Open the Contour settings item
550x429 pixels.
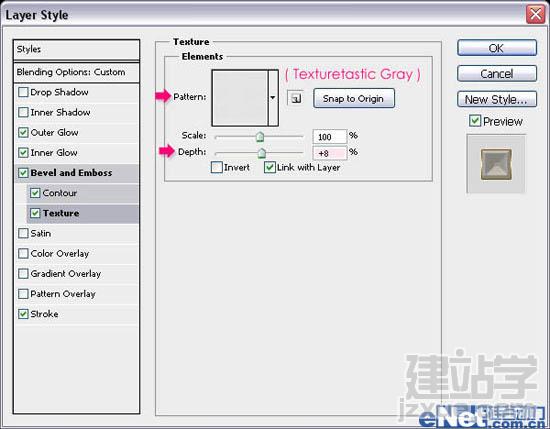(83, 193)
